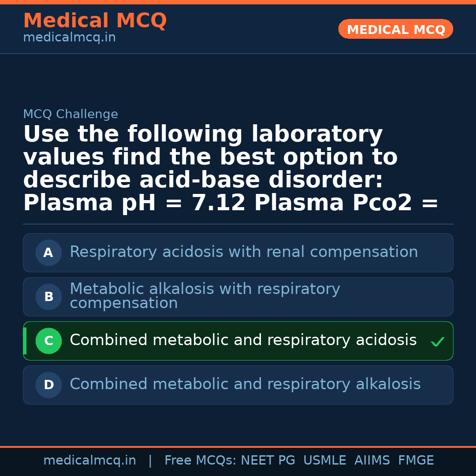This screenshot has height=476, width=476.
Task: Select the letter D option circle
Action: click(48, 385)
